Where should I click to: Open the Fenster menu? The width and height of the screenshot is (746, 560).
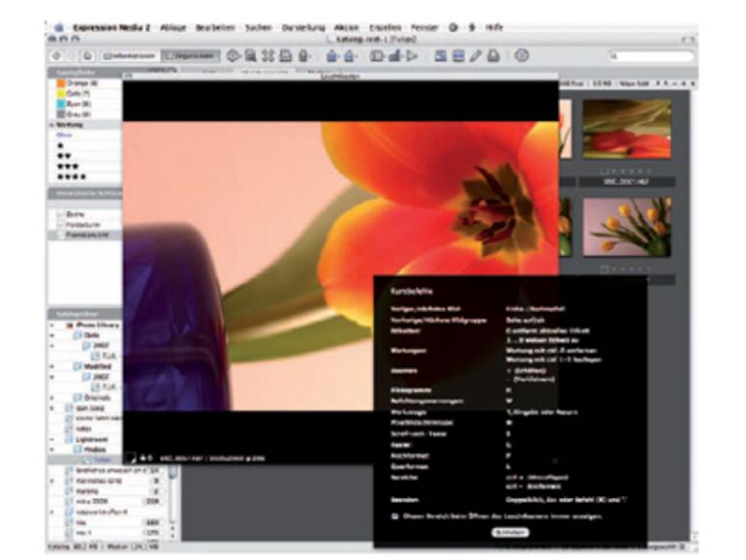[x=424, y=27]
